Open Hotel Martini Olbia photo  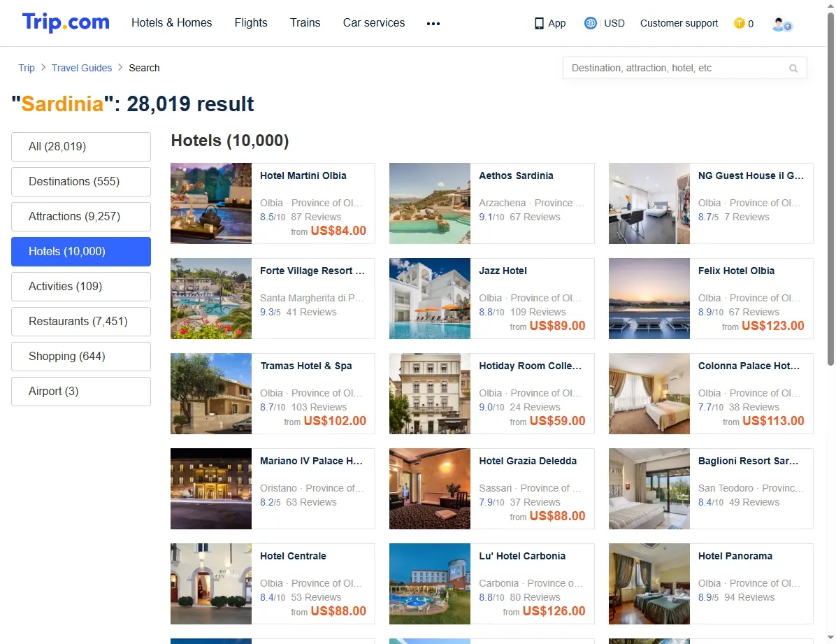tap(211, 203)
